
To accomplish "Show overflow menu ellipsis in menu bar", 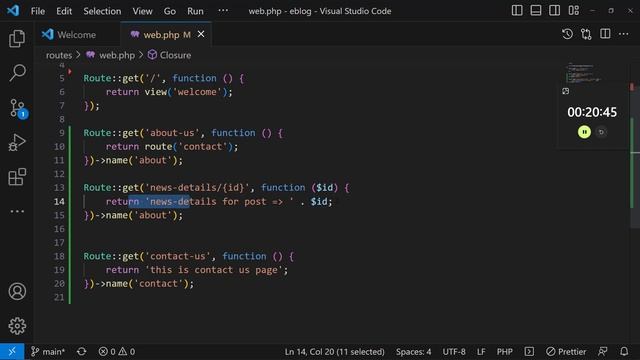I will click(223, 10).
